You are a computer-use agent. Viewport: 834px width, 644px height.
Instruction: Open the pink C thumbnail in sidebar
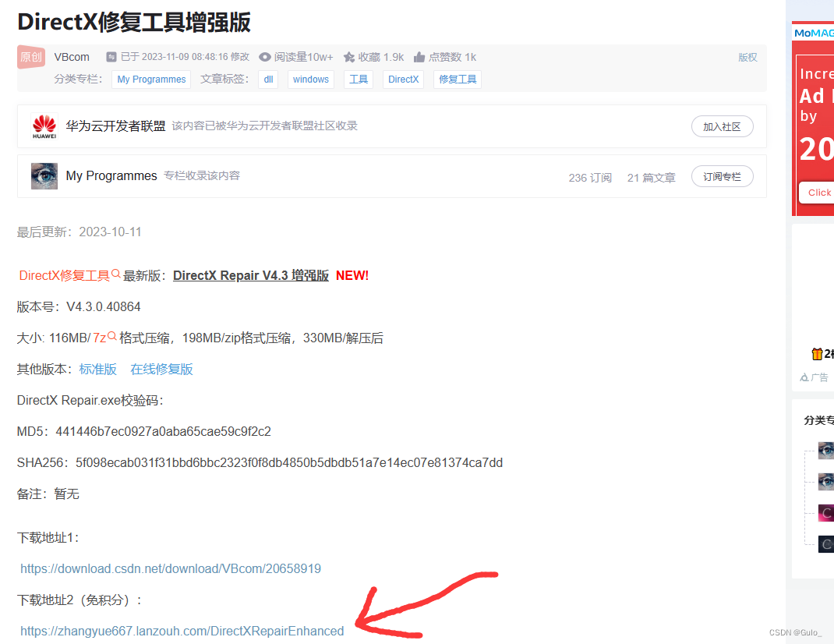[826, 512]
